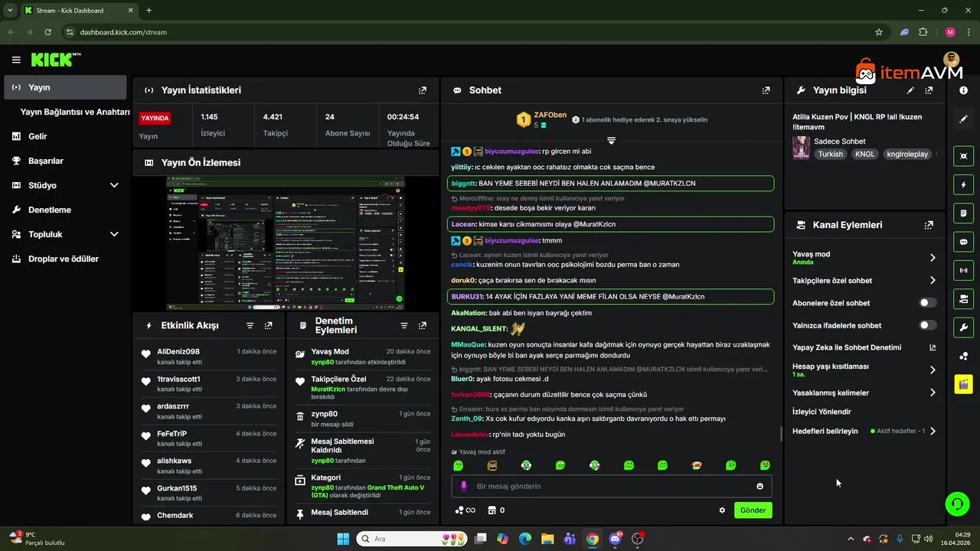Focus the Bir mesaj gönderin input
Image resolution: width=980 pixels, height=551 pixels.
(611, 486)
